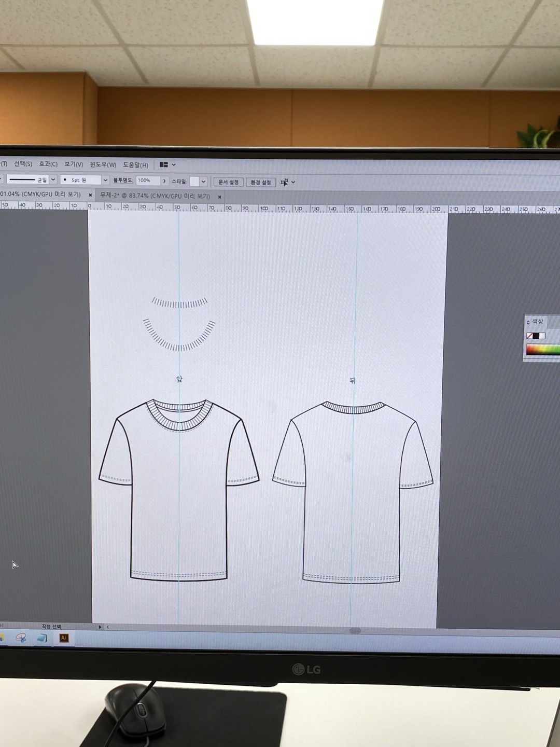Click the color spectrum bar in the 색상 panel
This screenshot has width=560, height=747.
click(542, 350)
